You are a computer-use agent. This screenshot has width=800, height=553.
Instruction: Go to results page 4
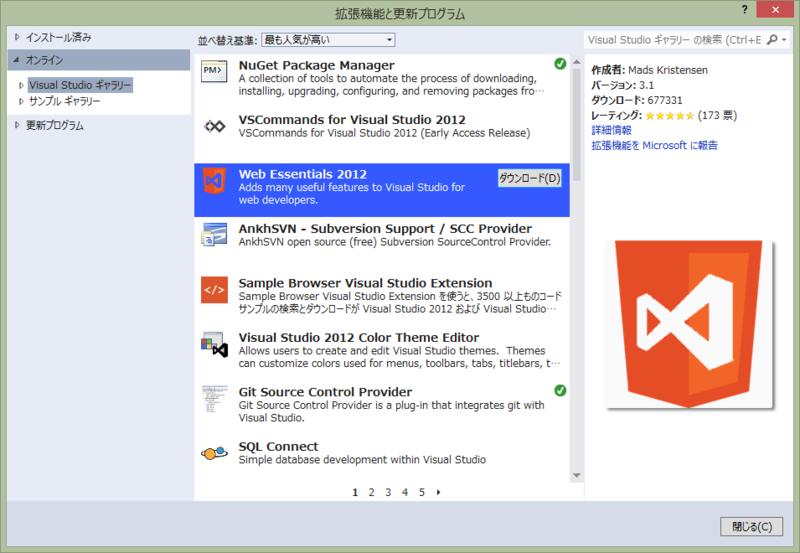point(405,492)
